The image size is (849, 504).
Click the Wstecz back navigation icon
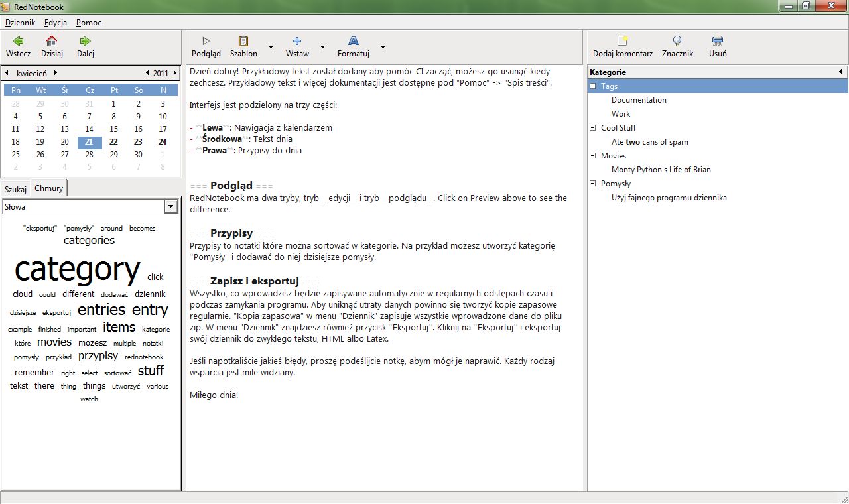tap(18, 46)
